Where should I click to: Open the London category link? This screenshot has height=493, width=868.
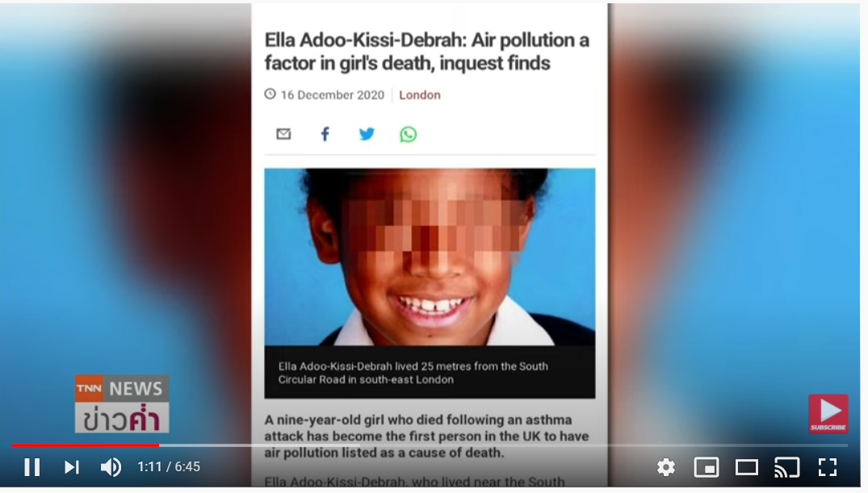[x=420, y=95]
